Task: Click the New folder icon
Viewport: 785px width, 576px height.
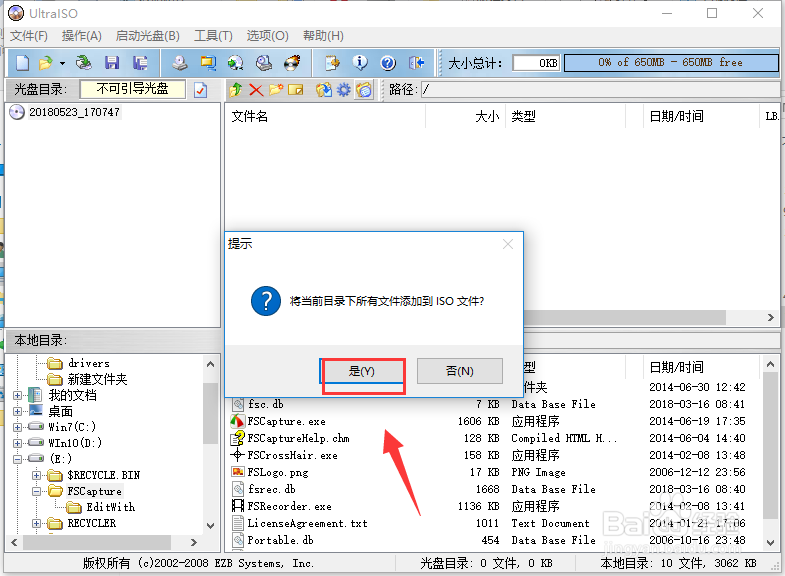Action: tap(276, 90)
